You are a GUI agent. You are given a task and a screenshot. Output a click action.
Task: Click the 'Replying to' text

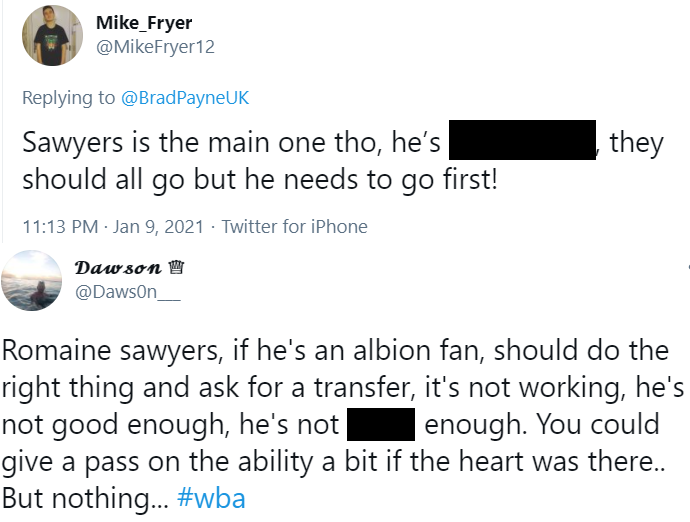pyautogui.click(x=69, y=98)
